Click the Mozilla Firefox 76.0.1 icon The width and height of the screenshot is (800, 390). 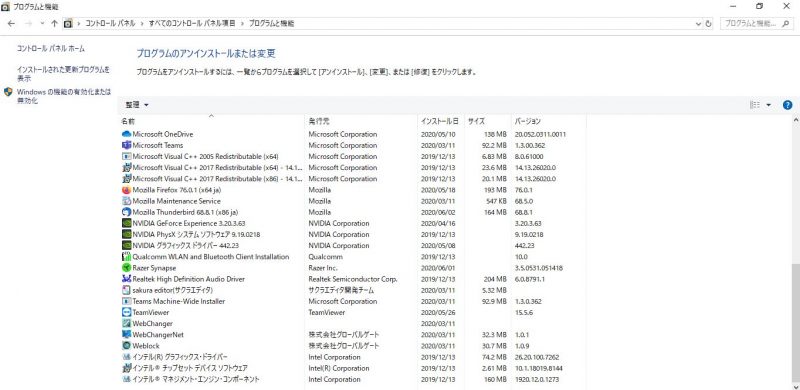coord(127,190)
